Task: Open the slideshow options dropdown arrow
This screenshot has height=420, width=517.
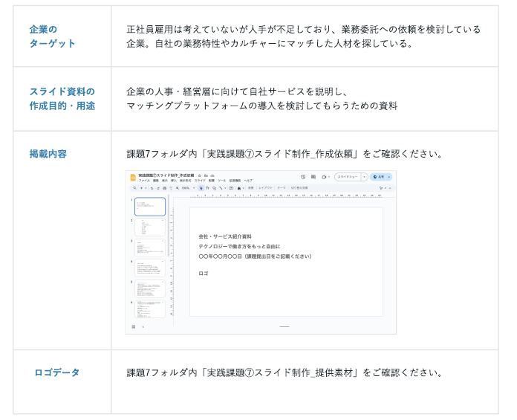Action: pos(365,177)
